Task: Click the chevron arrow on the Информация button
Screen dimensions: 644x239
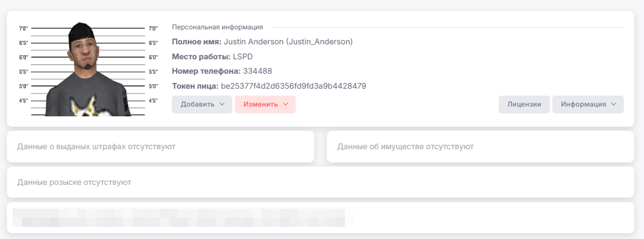Action: point(613,105)
